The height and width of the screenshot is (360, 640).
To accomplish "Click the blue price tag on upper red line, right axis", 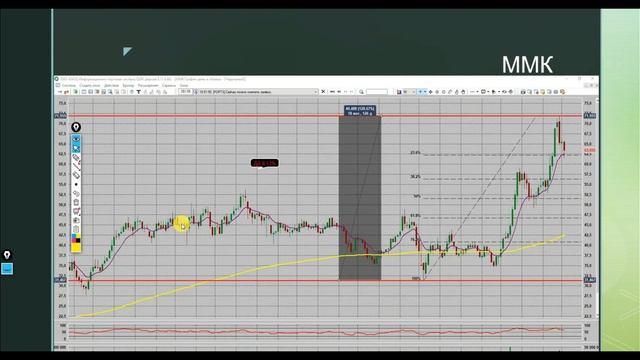I will coord(590,116).
